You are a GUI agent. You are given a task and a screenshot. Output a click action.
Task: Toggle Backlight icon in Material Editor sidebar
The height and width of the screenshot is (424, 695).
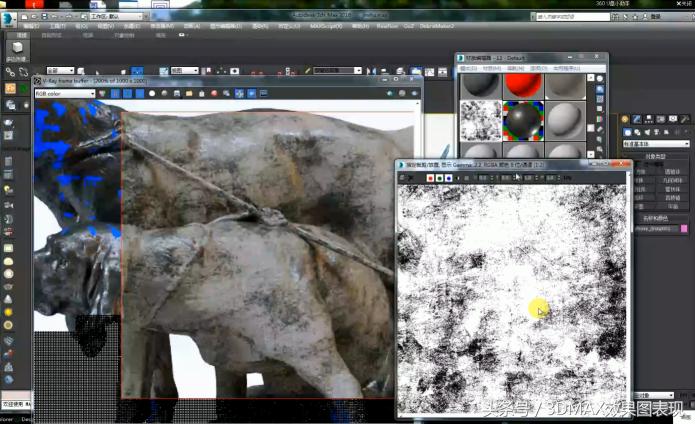click(600, 89)
